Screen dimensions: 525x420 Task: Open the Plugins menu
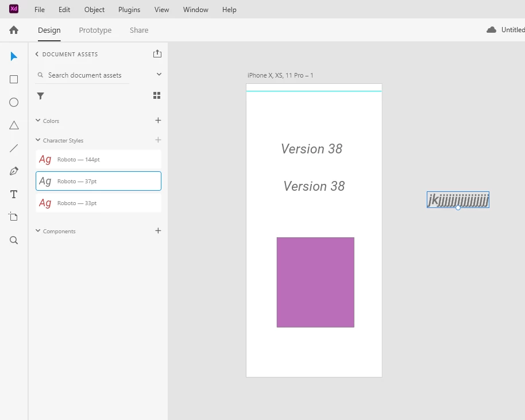pos(129,10)
